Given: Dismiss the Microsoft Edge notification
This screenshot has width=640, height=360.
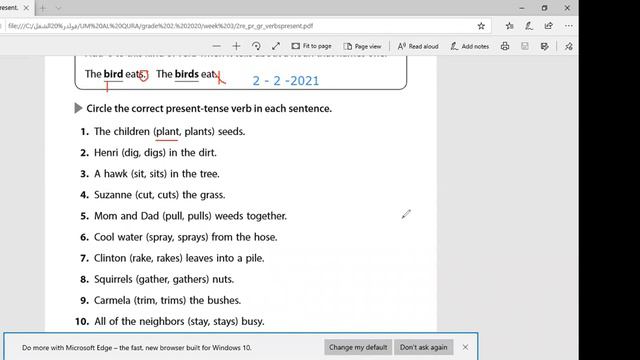Looking at the screenshot, I should (465, 347).
